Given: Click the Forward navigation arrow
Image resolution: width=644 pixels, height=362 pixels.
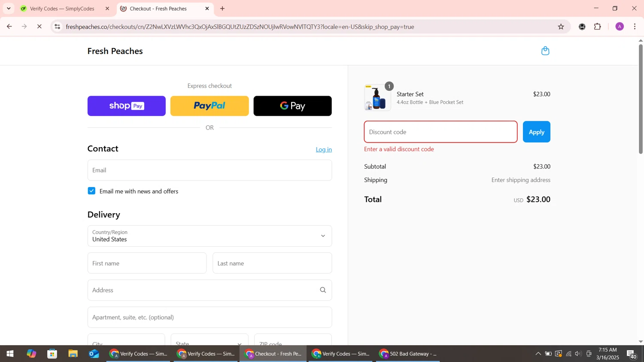Looking at the screenshot, I should coord(24,27).
